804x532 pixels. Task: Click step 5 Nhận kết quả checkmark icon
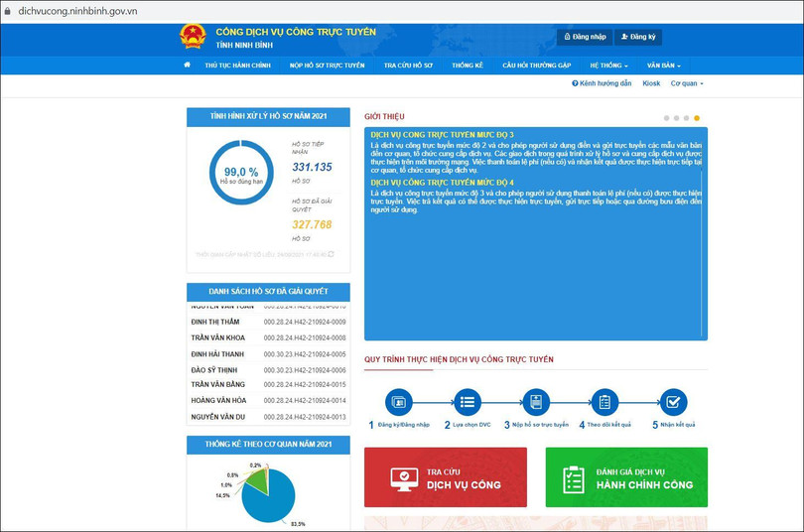tap(673, 402)
